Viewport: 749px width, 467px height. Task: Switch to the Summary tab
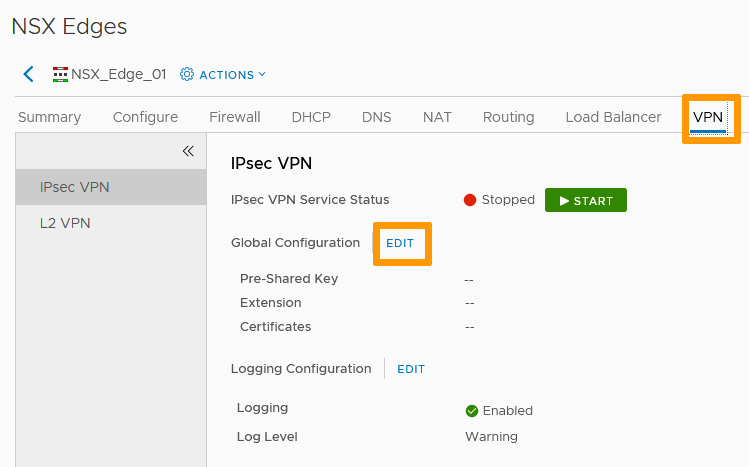pyautogui.click(x=49, y=117)
